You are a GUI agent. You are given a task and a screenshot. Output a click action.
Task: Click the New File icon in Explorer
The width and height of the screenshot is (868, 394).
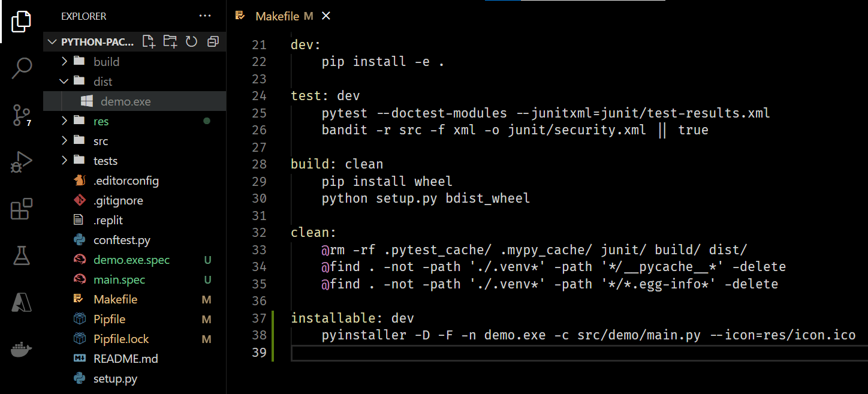[149, 41]
